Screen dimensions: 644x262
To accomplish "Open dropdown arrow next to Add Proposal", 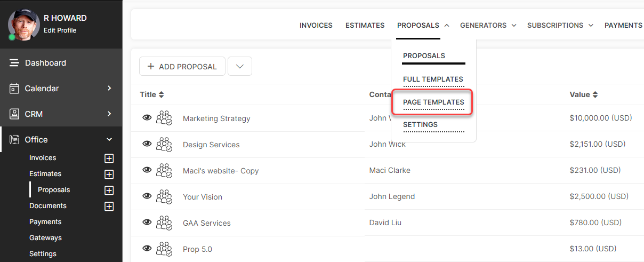I will (x=240, y=67).
